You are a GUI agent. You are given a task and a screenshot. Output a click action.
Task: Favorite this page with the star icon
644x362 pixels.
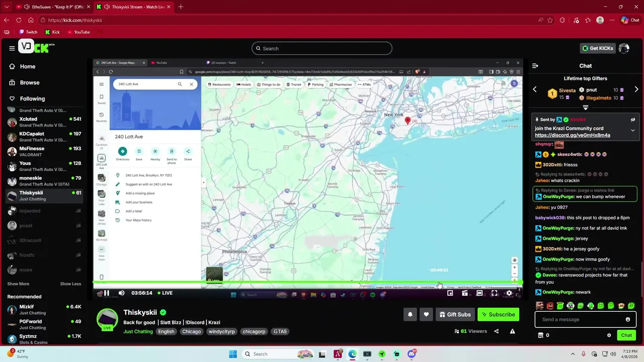point(550,20)
